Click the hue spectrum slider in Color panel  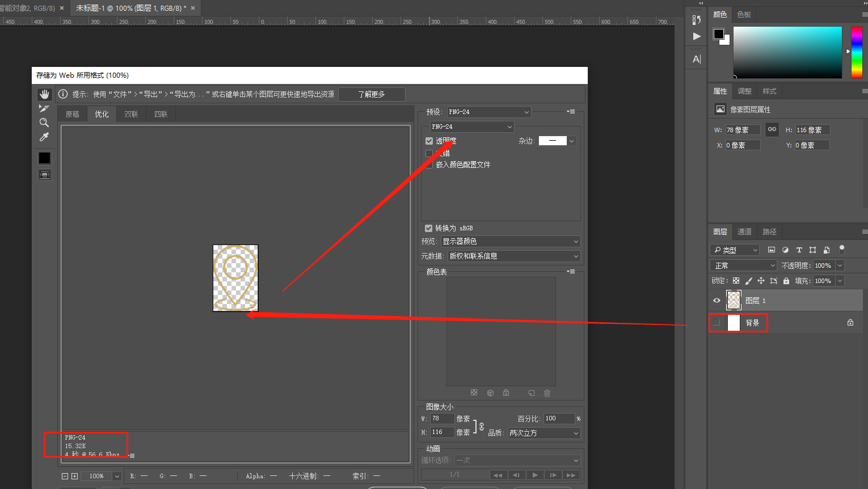[x=857, y=52]
